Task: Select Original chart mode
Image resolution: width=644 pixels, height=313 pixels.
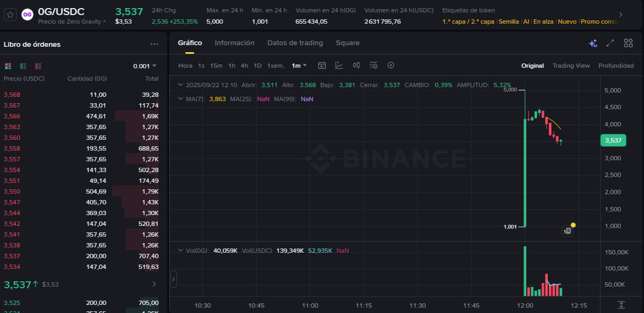Action: click(532, 66)
